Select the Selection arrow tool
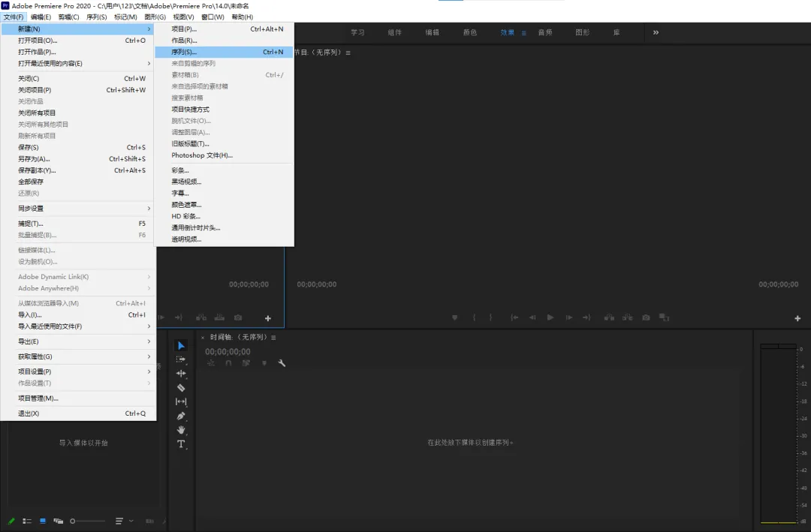Screen dimensions: 811x532 click(181, 345)
